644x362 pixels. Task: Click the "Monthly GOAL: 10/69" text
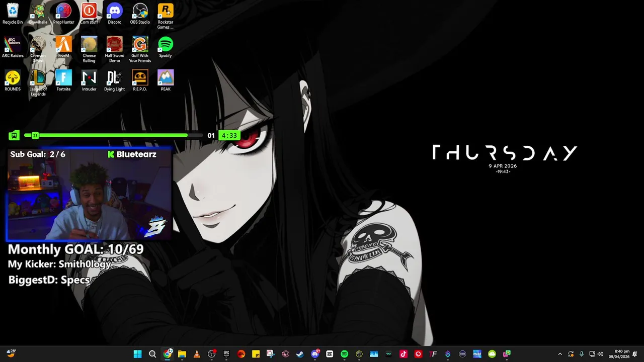tap(75, 249)
